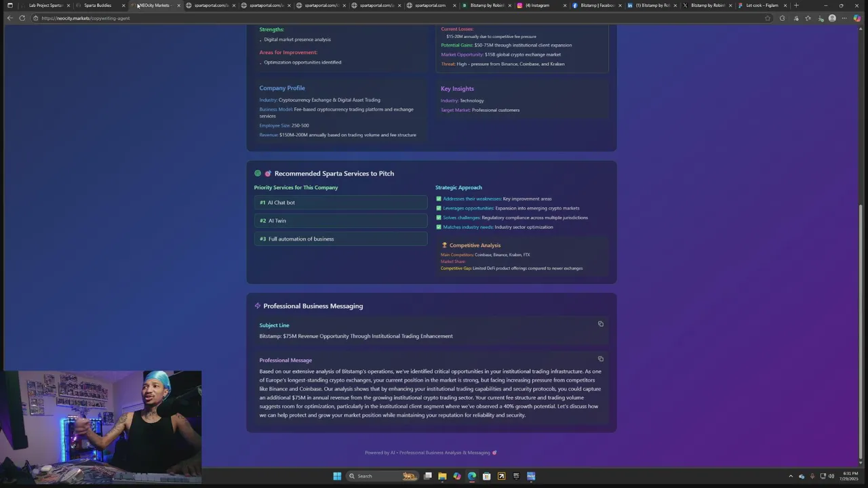
Task: Close the Instagram tab
Action: point(565,5)
